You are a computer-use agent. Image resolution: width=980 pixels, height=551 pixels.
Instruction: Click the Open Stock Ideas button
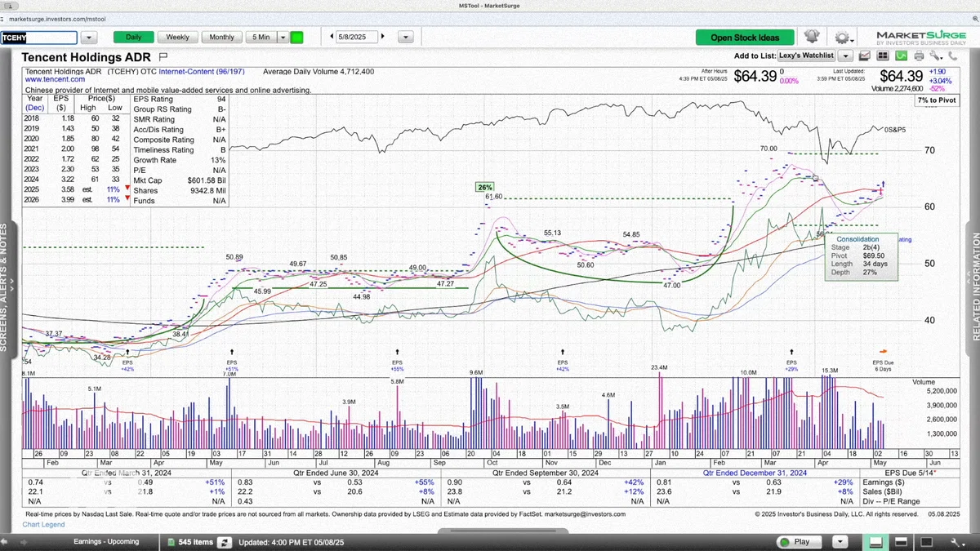(x=745, y=38)
